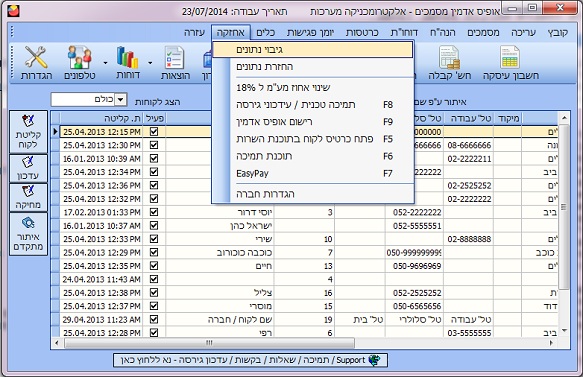Viewport: 583px width, 377px height.
Task: Choose שינוי אחוז מע"מ ל 18% entry
Action: (313, 88)
